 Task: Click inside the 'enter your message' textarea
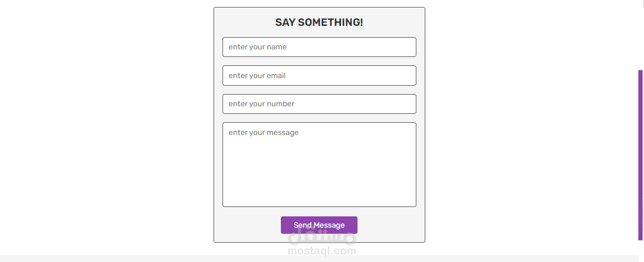click(x=319, y=165)
